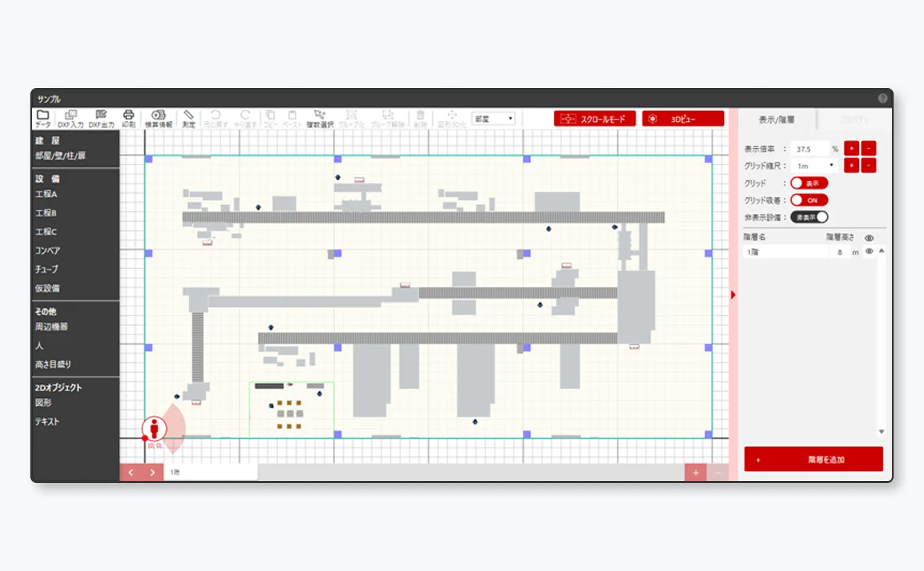The width and height of the screenshot is (924, 571).
Task: Collapse right panel with red arrow
Action: [733, 295]
